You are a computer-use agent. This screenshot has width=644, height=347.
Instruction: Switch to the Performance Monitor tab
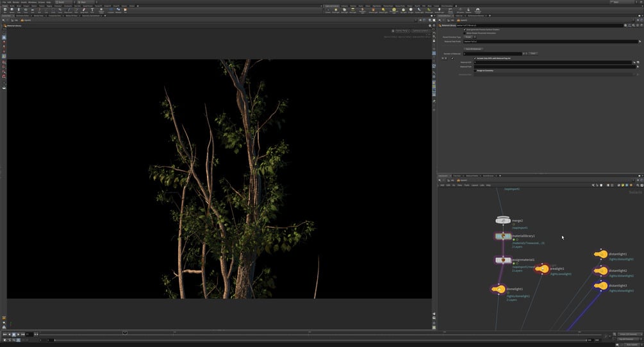coord(475,15)
